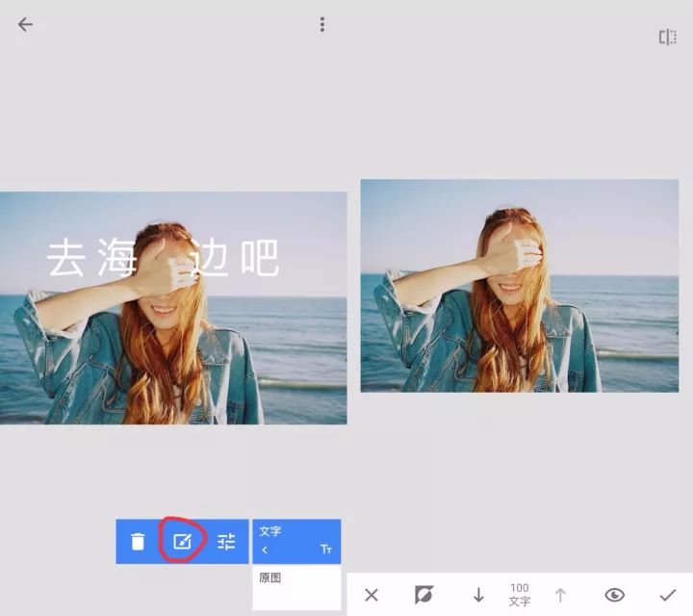
Task: Open the stack brush mask edit icon
Action: 182,541
